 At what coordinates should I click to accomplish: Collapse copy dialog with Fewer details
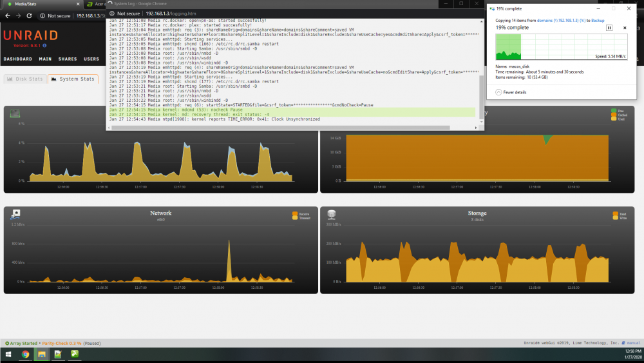(511, 92)
